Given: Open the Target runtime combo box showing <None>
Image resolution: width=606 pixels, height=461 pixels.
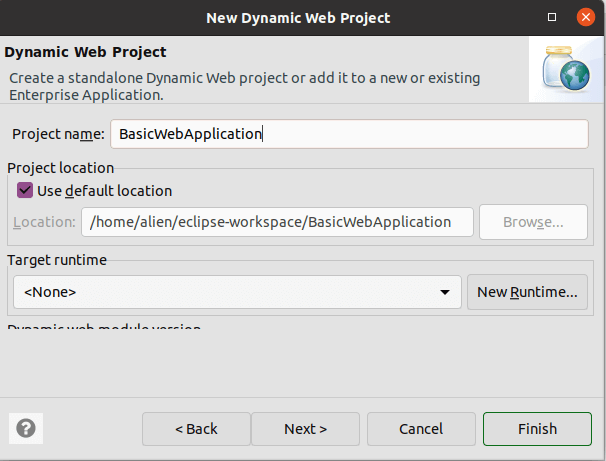Looking at the screenshot, I should click(237, 292).
